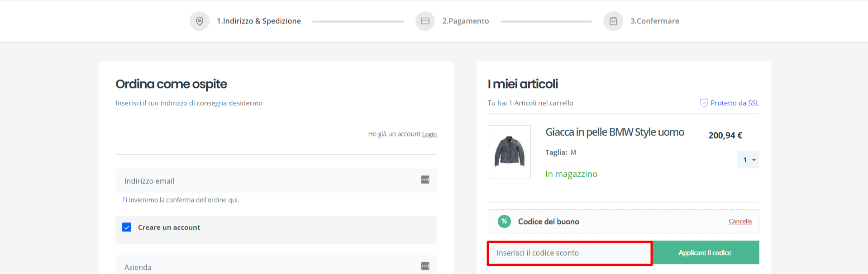Click the autofill icon in Azienda field

425,266
